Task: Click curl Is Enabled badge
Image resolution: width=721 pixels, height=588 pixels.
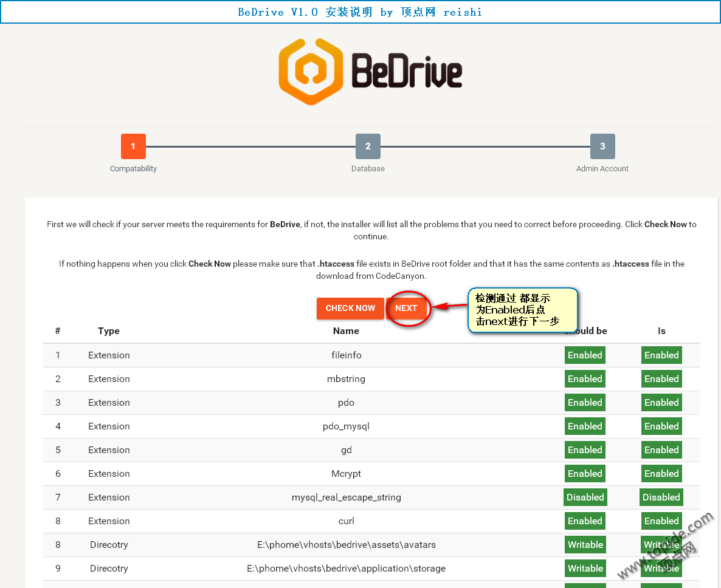Action: tap(661, 521)
